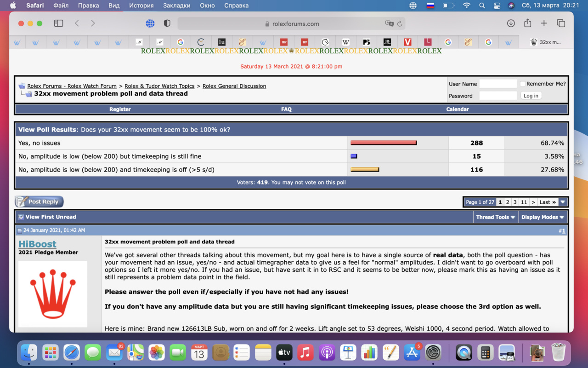Click the Post Reply button
The width and height of the screenshot is (588, 368).
pyautogui.click(x=40, y=201)
